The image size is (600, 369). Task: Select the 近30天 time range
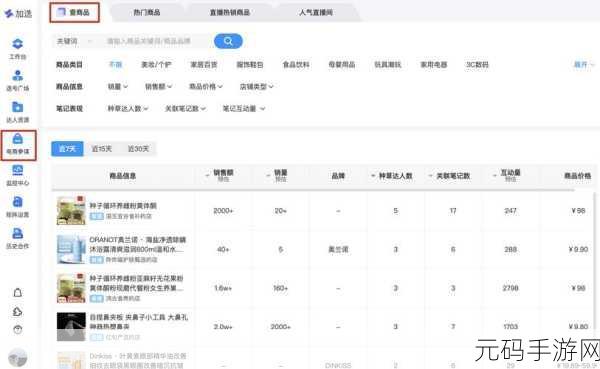point(138,149)
